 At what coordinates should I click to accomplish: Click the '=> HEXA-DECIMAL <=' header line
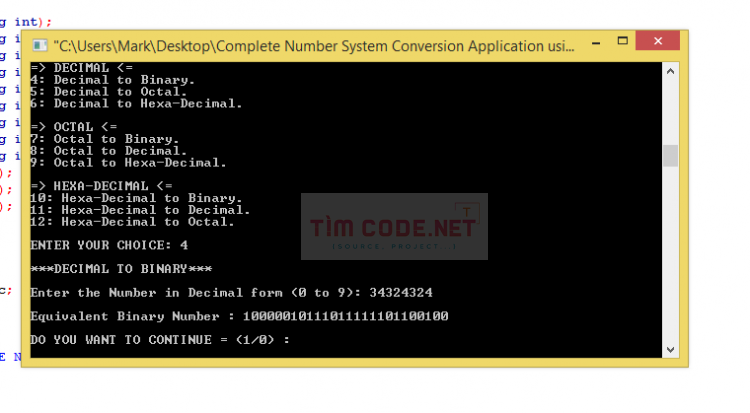click(x=101, y=186)
